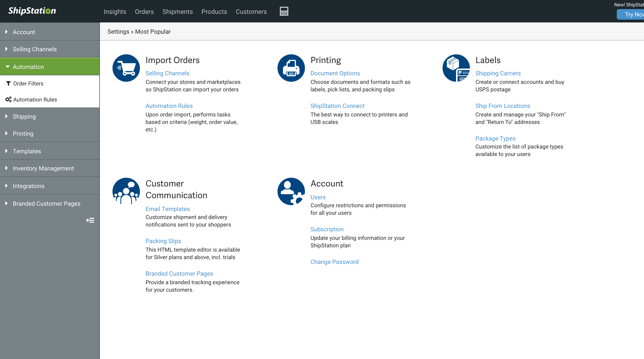Open the ShipStation Connect link
644x359 pixels.
(x=337, y=106)
